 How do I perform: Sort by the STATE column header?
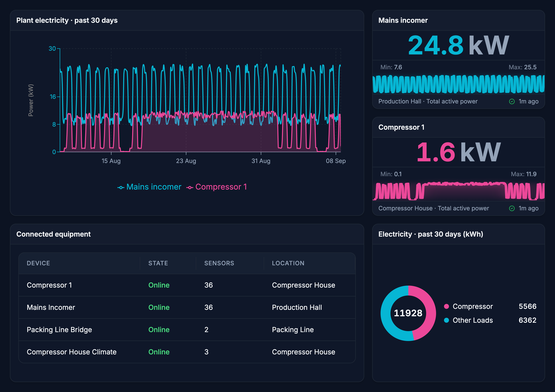click(158, 263)
